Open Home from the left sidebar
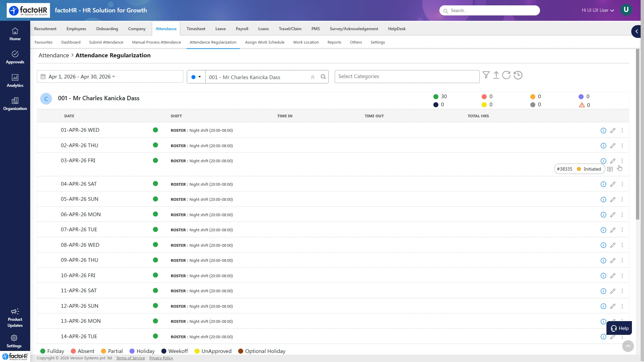Viewport: 644px width, 362px height. coord(15,34)
